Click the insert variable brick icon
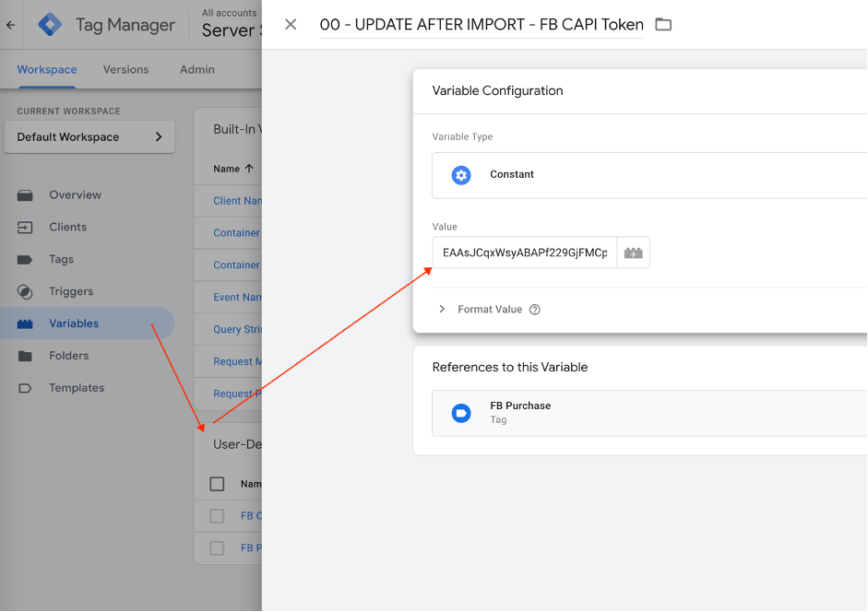The height and width of the screenshot is (612, 868). (x=633, y=253)
